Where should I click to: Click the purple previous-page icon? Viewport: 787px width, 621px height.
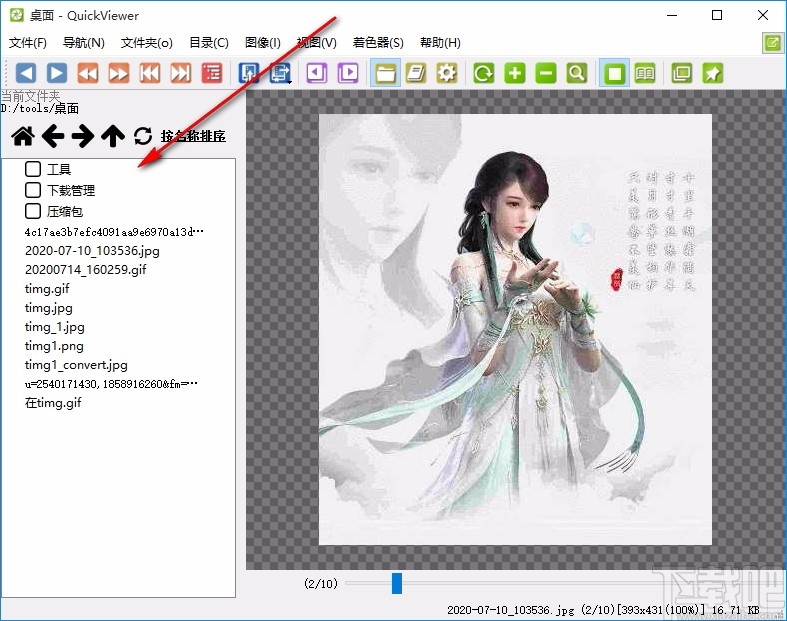tap(317, 73)
